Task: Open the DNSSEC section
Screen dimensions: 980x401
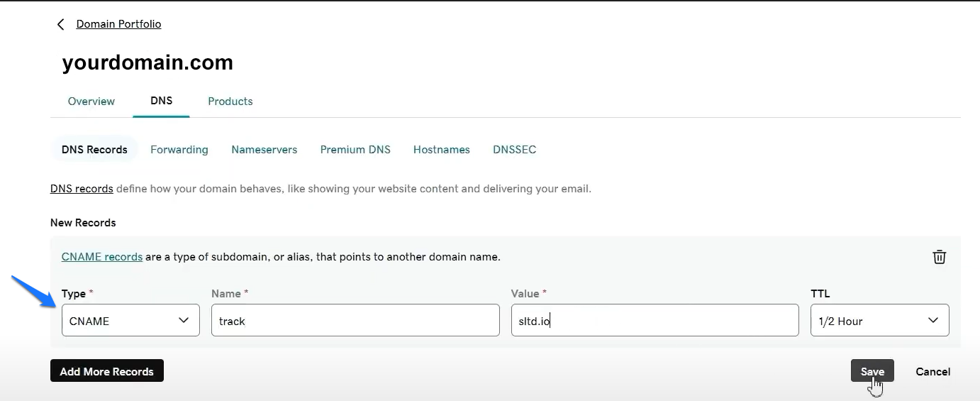Action: (514, 150)
